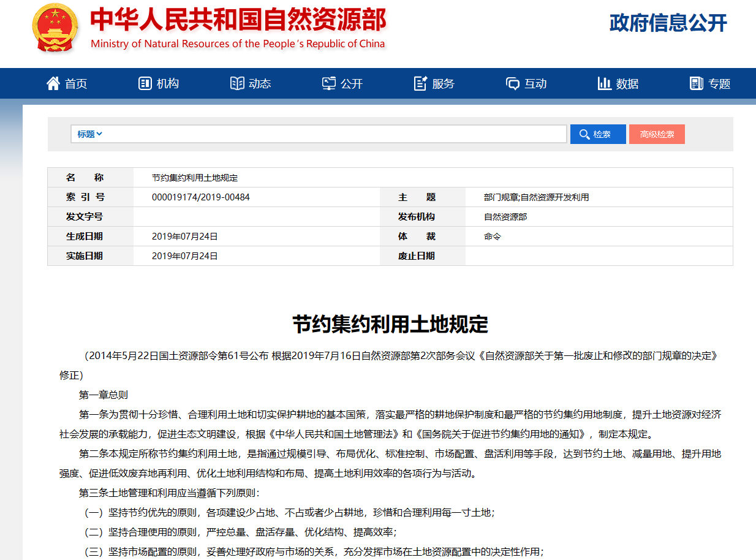Expand the 标题 search field dropdown

coord(90,134)
